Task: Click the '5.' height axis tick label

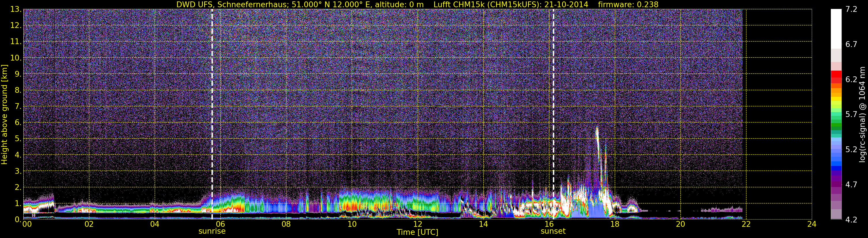Action: tap(18, 139)
